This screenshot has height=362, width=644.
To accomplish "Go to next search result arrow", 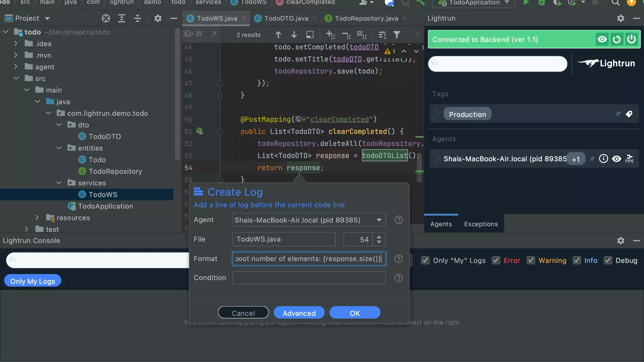I will pos(294,35).
